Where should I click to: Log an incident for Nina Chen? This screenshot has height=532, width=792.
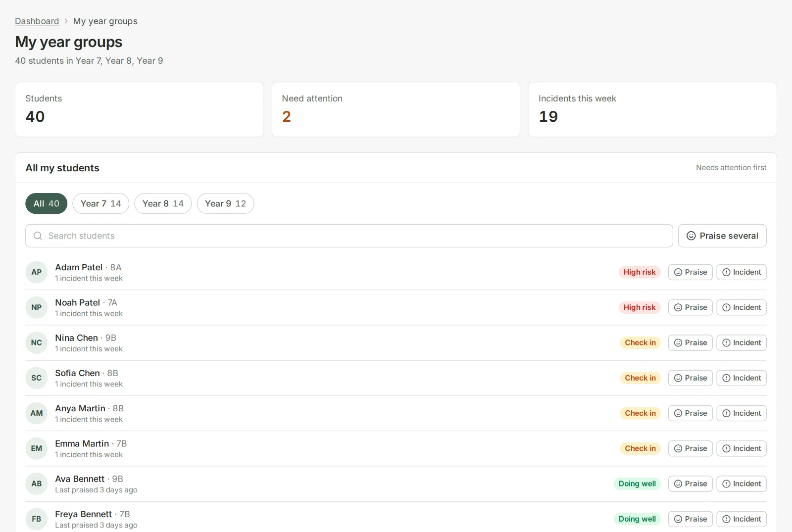tap(741, 342)
